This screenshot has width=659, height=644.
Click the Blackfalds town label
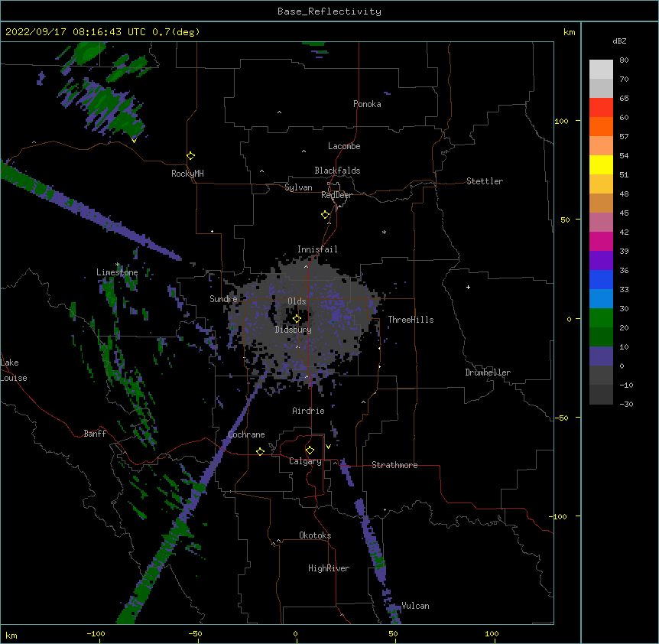(x=337, y=171)
